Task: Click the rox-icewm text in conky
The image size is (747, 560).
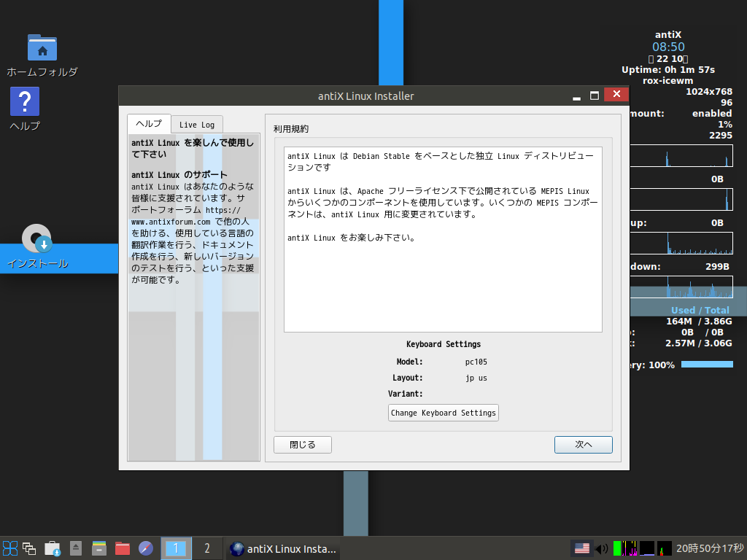Action: click(x=668, y=80)
